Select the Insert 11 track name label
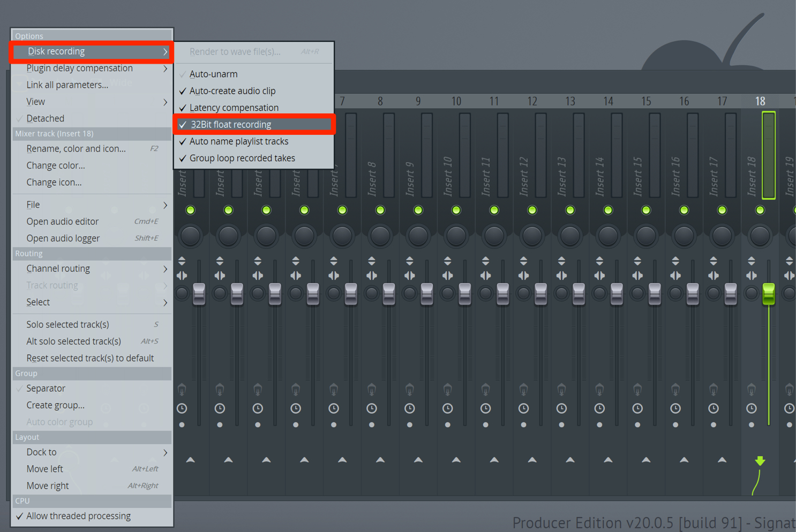The image size is (796, 532). pos(486,177)
